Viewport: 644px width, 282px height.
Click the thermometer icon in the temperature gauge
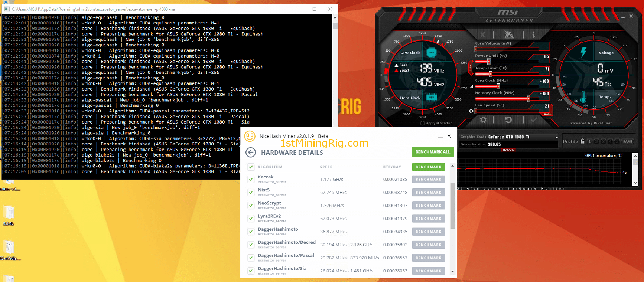[x=583, y=97]
